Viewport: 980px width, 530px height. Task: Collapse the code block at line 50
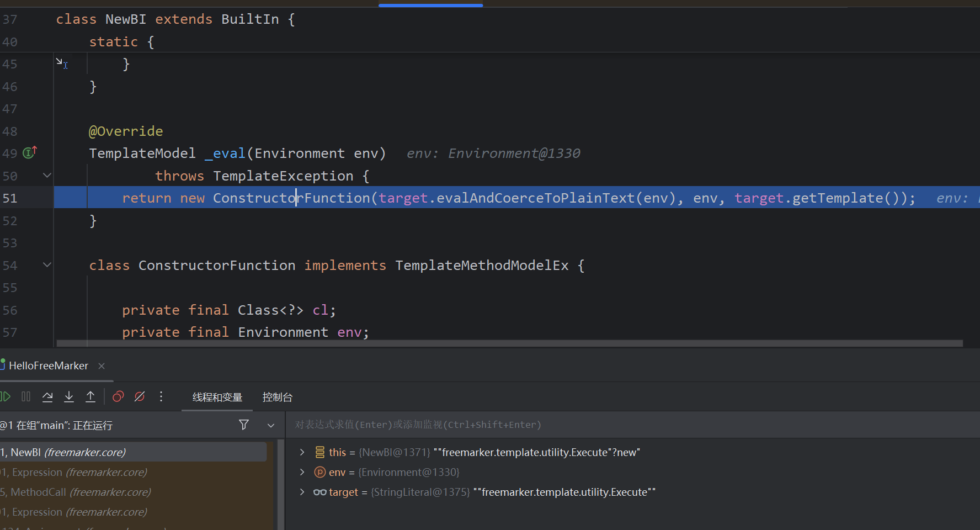pyautogui.click(x=47, y=176)
